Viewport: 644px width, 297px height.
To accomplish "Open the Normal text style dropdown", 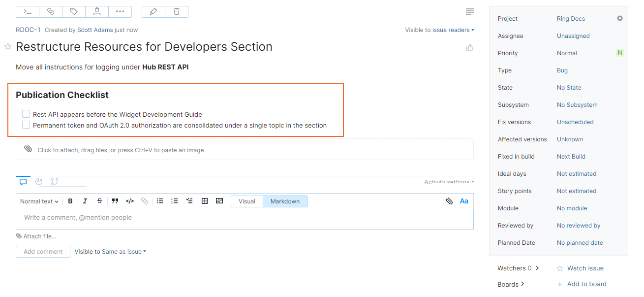I will tap(38, 201).
